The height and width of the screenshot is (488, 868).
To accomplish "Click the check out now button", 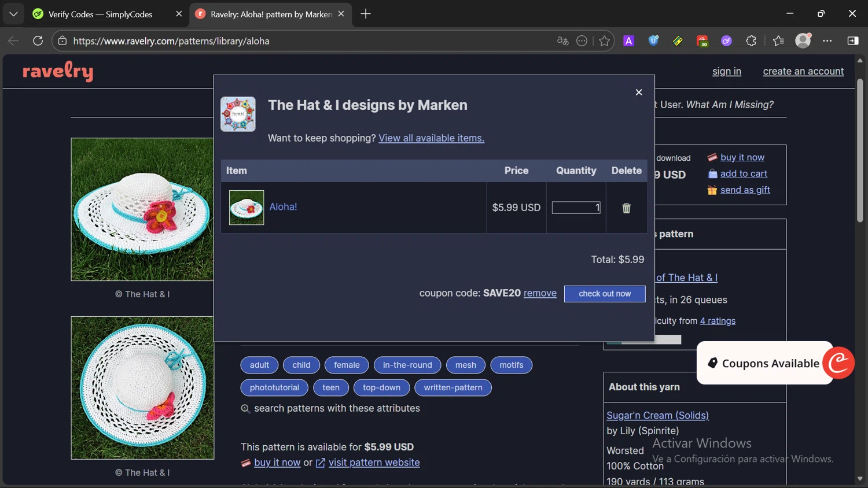I will (x=605, y=294).
